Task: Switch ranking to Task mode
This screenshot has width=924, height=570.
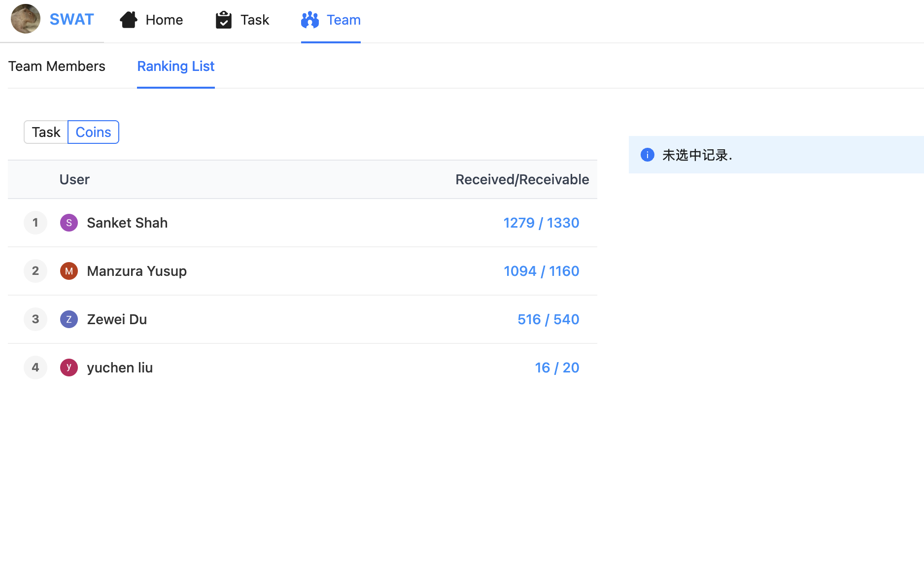Action: pyautogui.click(x=46, y=132)
